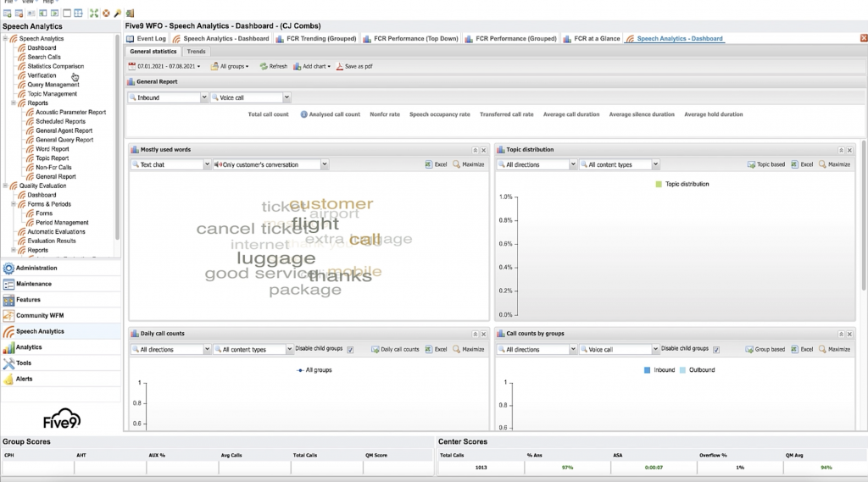Toggle Topic distribution legend series
This screenshot has height=482, width=868.
(682, 184)
